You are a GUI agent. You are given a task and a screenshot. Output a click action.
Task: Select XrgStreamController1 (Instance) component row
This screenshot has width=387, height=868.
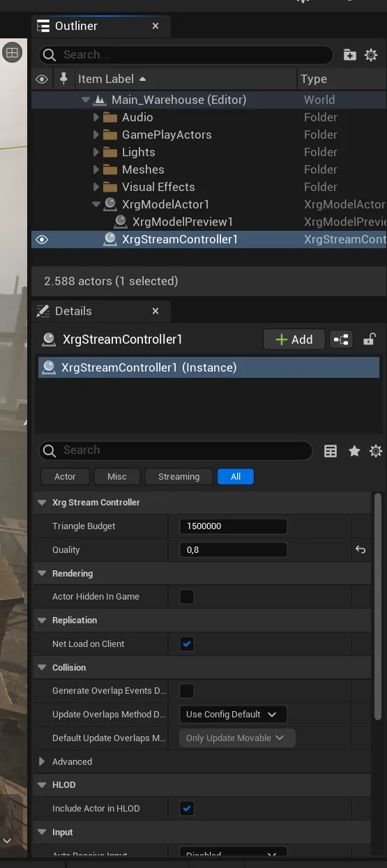coord(208,367)
